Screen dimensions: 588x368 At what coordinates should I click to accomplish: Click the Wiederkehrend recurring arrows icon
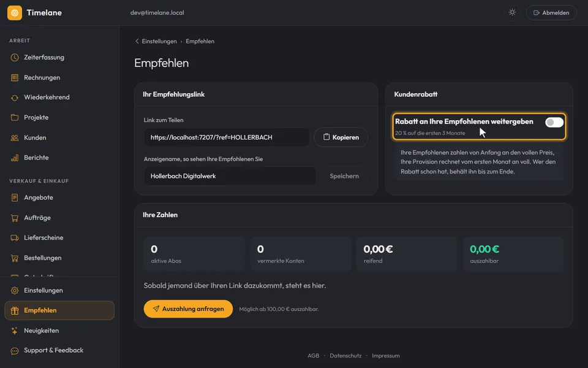15,98
